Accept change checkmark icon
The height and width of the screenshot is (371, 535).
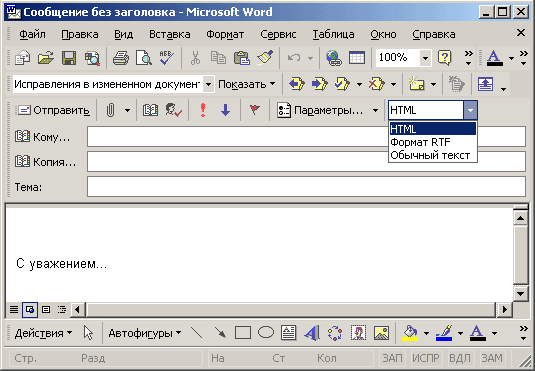[342, 84]
